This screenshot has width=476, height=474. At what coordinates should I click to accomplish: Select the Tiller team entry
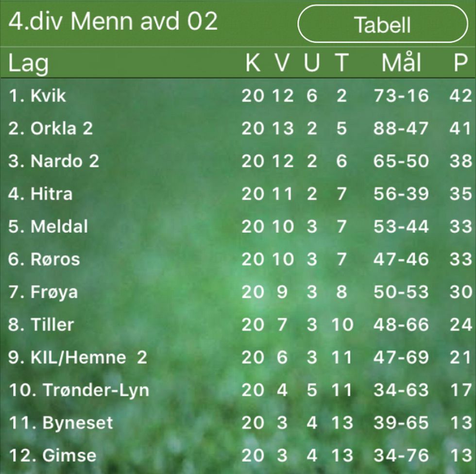click(x=238, y=325)
